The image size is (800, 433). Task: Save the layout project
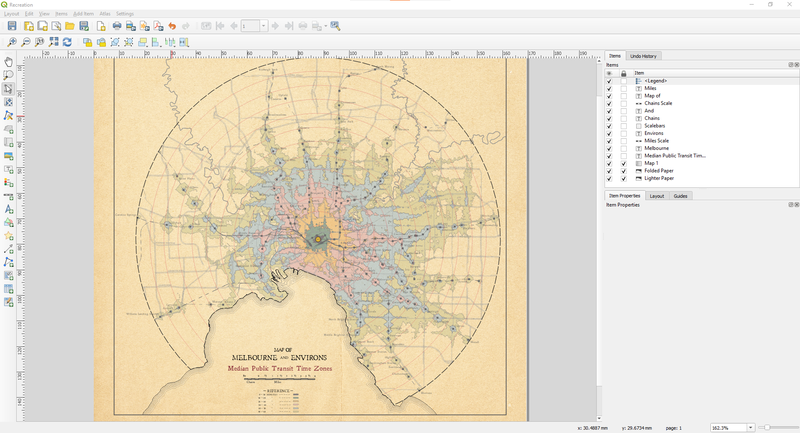point(12,26)
